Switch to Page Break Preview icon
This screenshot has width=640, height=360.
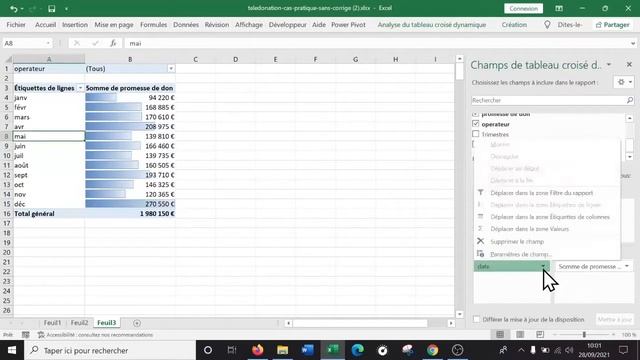pos(540,335)
